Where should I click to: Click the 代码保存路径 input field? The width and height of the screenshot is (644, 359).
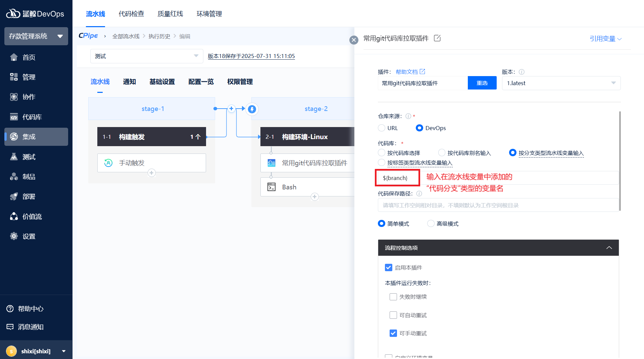coord(498,205)
